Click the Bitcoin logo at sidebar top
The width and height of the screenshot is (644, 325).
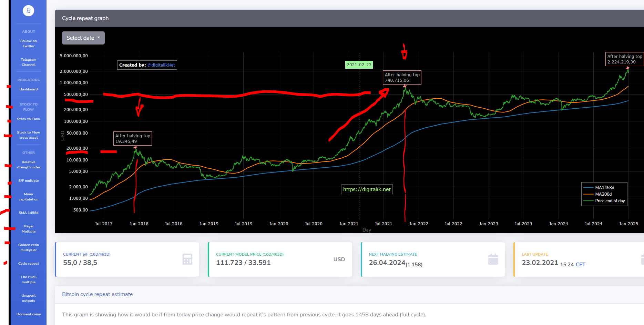click(x=28, y=11)
